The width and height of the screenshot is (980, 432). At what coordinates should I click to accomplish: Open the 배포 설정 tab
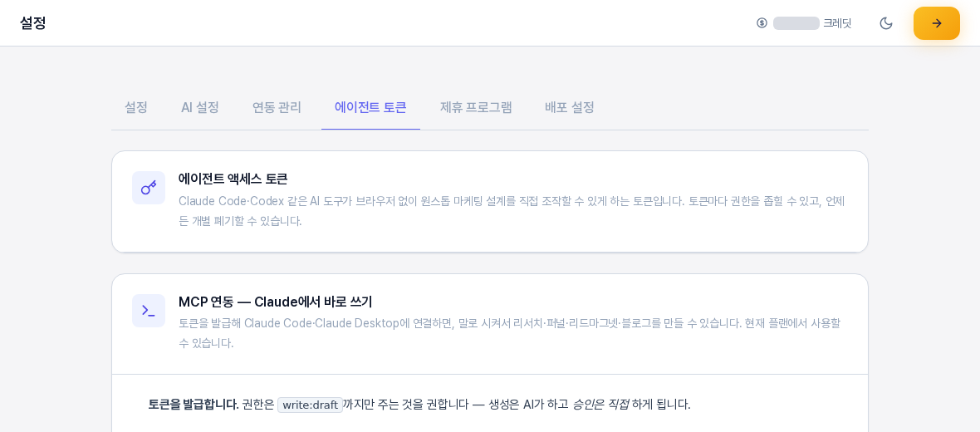pos(570,107)
